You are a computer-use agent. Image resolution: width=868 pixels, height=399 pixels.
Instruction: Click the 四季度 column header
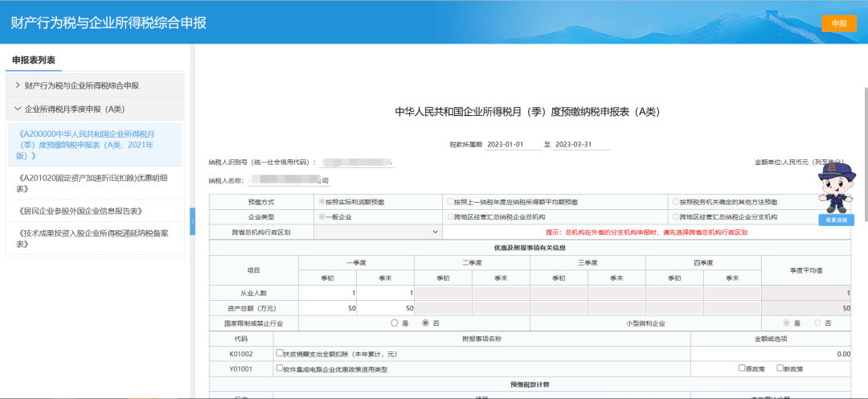(x=703, y=263)
